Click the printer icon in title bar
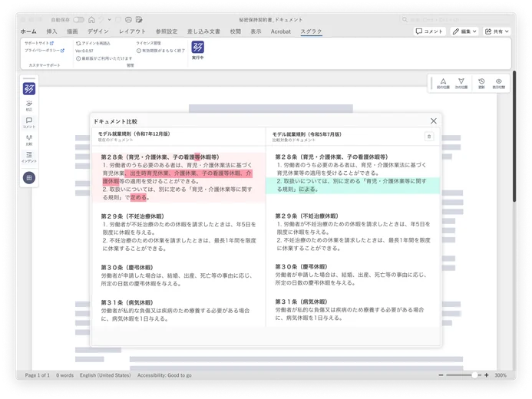 pos(128,20)
